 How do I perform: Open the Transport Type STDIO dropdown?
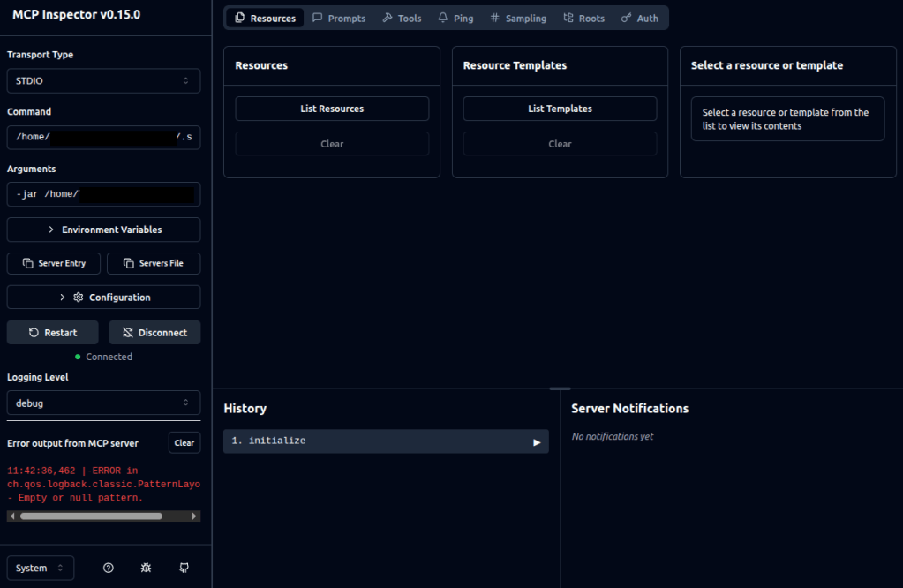pos(103,80)
